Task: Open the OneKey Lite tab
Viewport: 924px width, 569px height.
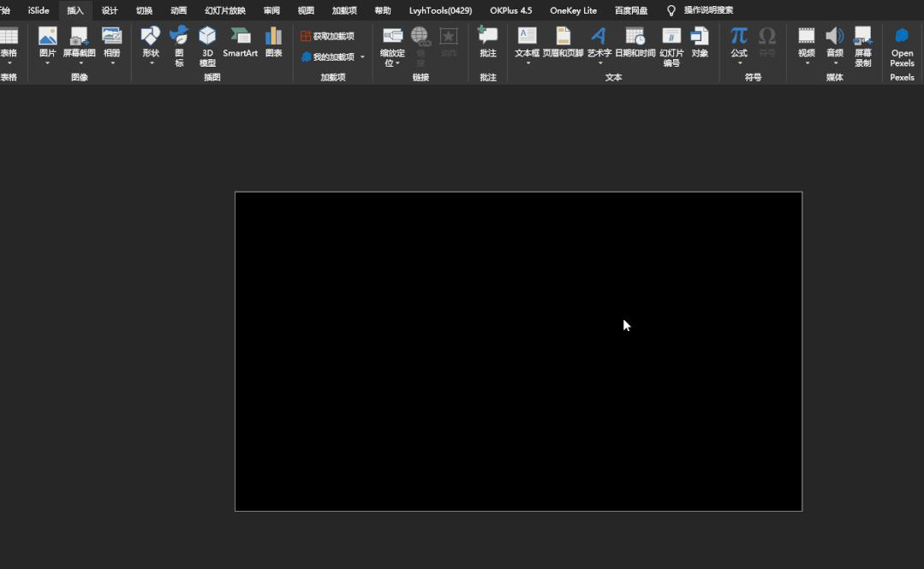Action: (573, 10)
